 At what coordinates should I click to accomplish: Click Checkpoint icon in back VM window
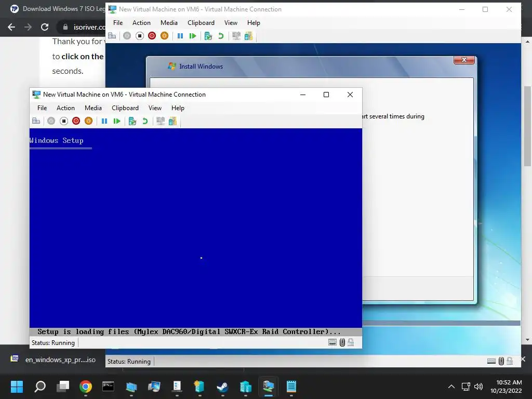pos(208,36)
